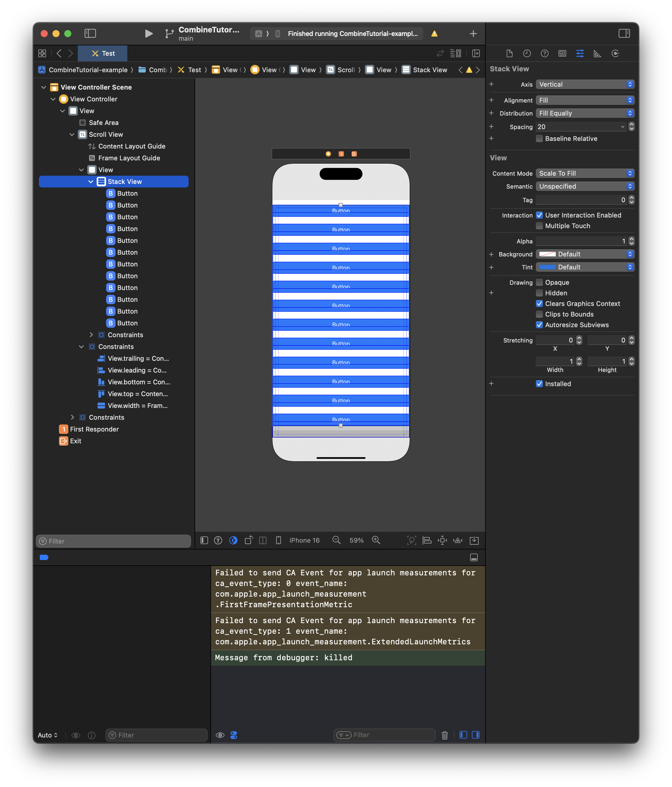Uncheck the Installed checkbox
The height and width of the screenshot is (787, 672).
(x=539, y=384)
